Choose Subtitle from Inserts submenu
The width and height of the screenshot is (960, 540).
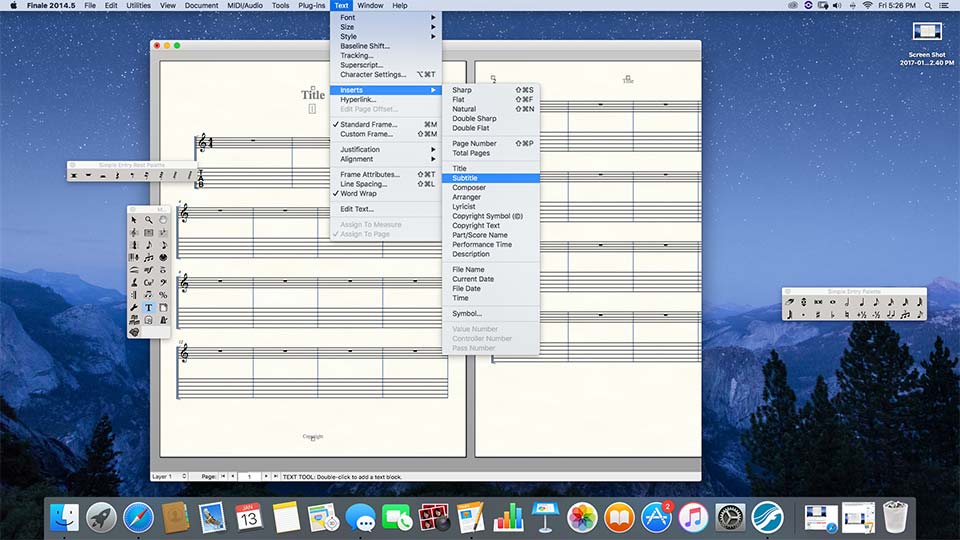(x=491, y=178)
